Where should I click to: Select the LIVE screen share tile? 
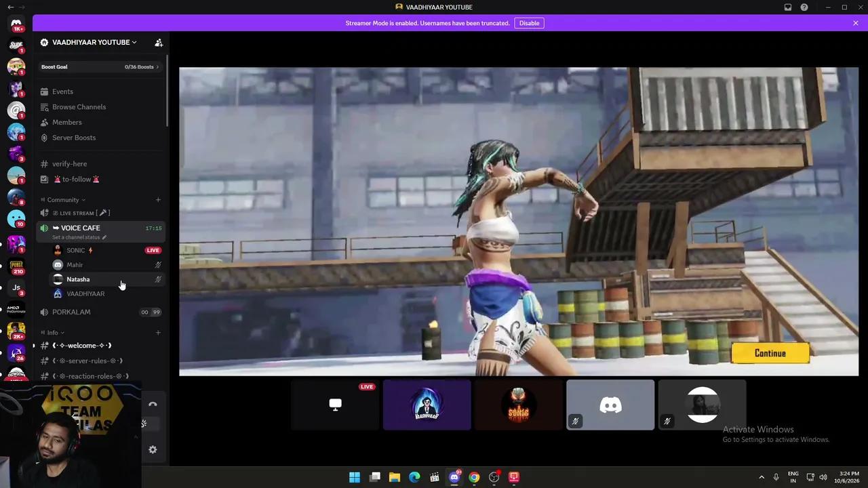click(335, 405)
